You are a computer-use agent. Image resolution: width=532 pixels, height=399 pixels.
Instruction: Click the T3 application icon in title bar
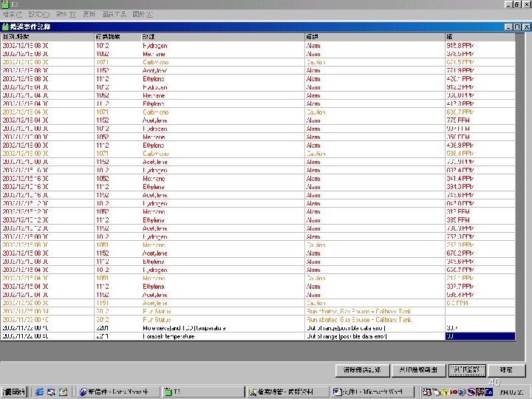(x=5, y=4)
